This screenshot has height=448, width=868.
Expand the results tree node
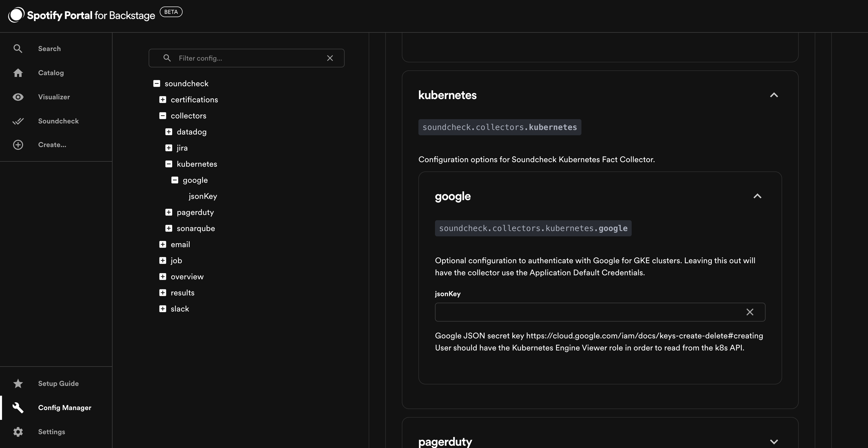[x=163, y=292]
